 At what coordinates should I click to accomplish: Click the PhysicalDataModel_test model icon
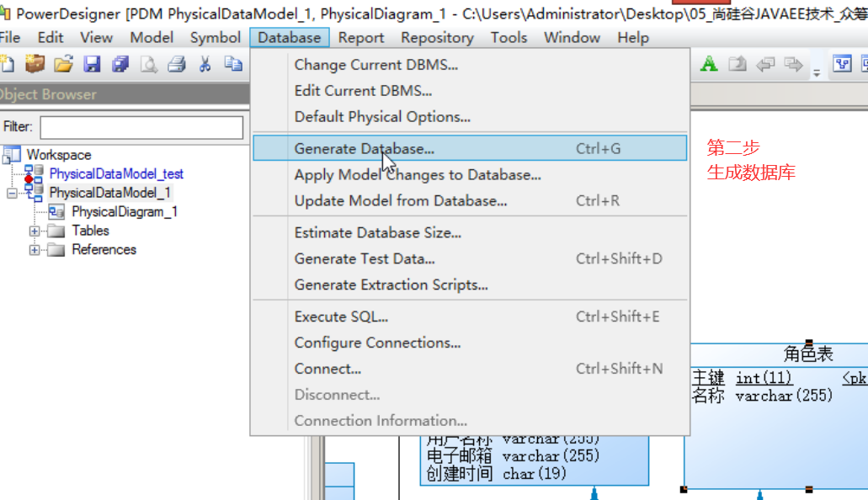click(x=34, y=174)
